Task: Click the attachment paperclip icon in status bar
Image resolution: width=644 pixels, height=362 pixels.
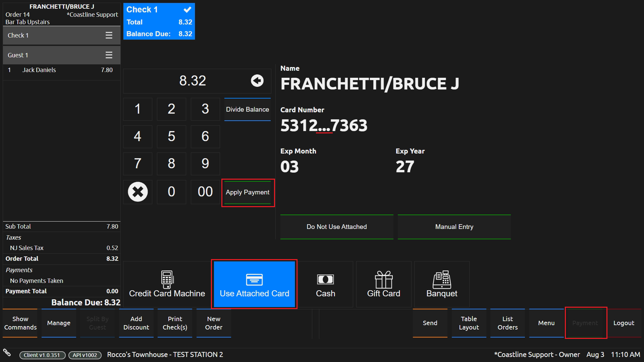Action: pyautogui.click(x=7, y=352)
